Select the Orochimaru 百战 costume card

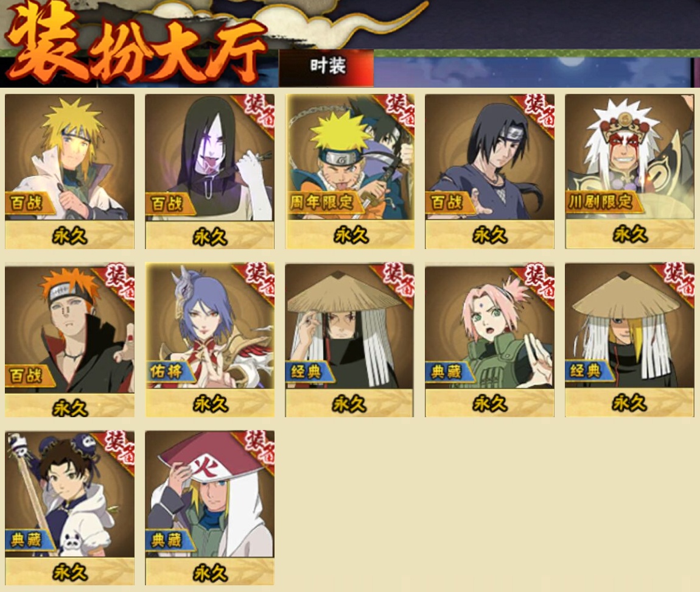(x=210, y=171)
